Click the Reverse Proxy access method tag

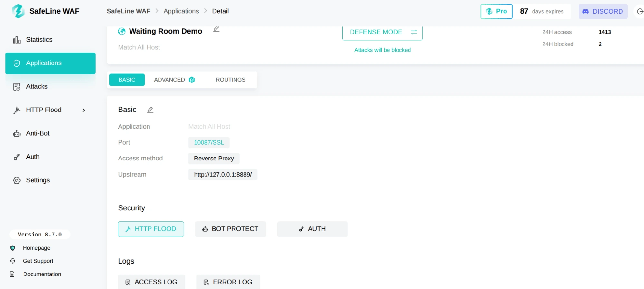click(214, 159)
